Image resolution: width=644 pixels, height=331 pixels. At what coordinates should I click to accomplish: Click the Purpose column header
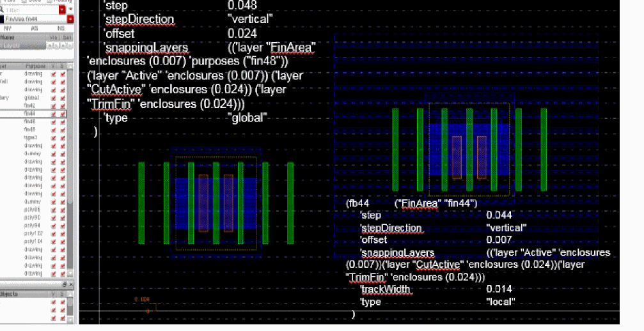pyautogui.click(x=35, y=66)
